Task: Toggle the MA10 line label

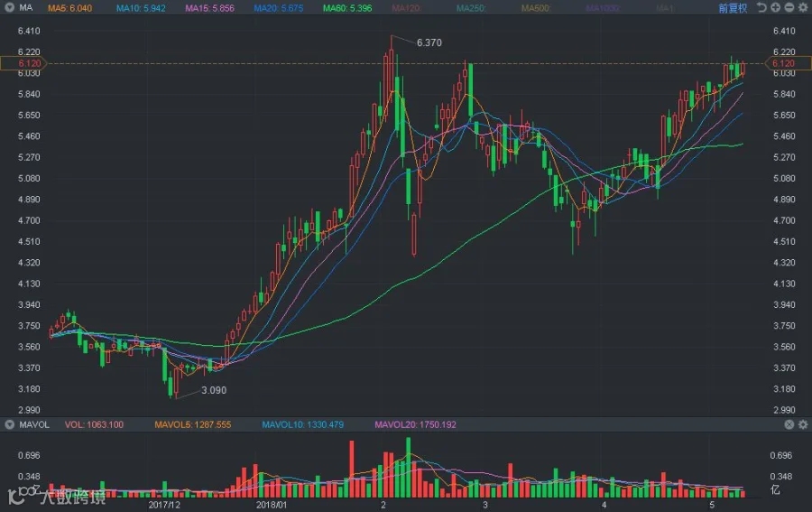Action: pos(141,8)
